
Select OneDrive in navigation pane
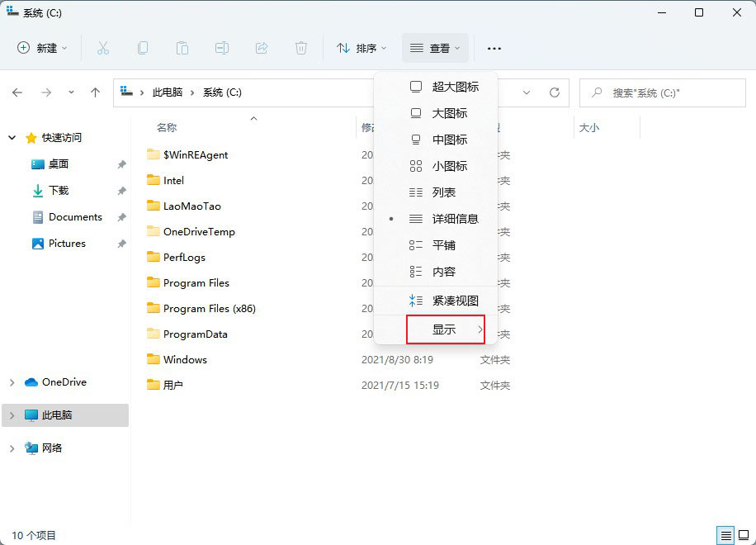64,382
